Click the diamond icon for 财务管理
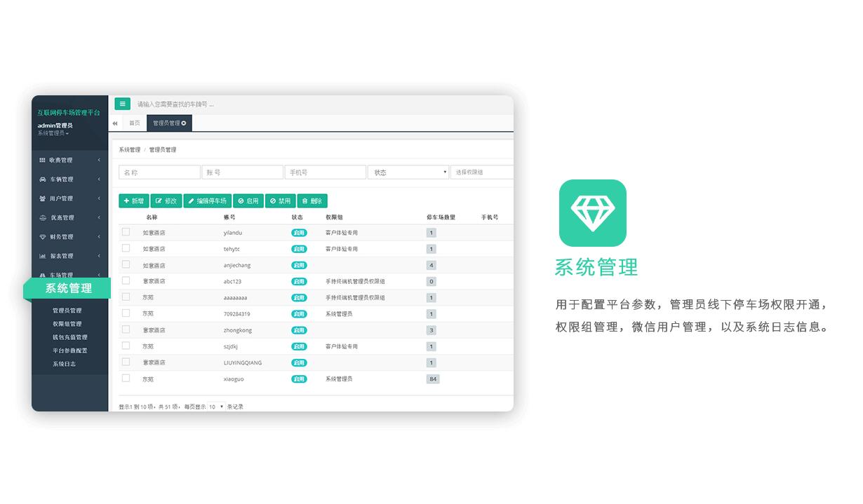 (42, 237)
